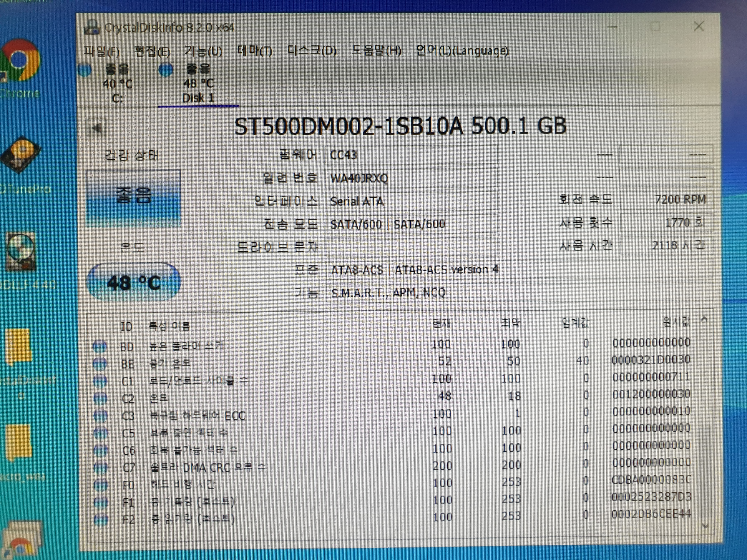Click the raw value CDBA0000083C
The image size is (747, 560).
tap(651, 479)
